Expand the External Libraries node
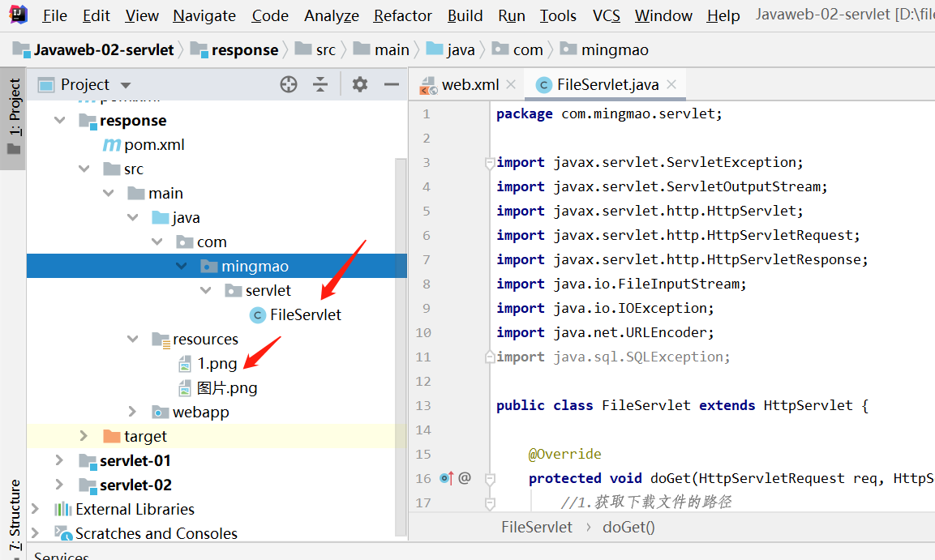Screen dimensions: 935x560 tap(35, 509)
